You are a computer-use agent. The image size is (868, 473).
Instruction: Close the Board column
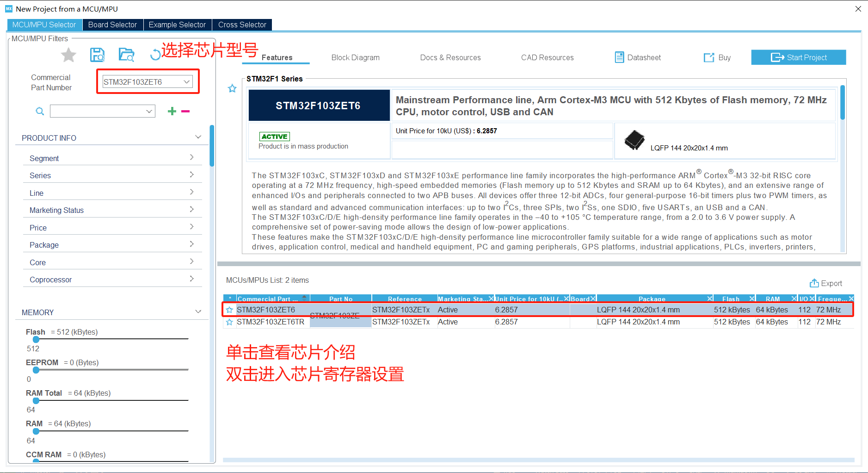click(593, 299)
